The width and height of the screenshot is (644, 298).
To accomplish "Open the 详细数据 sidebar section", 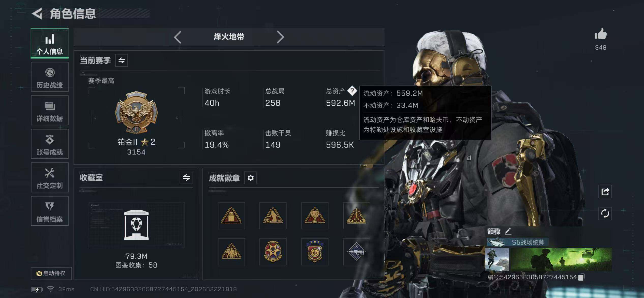I will 50,111.
